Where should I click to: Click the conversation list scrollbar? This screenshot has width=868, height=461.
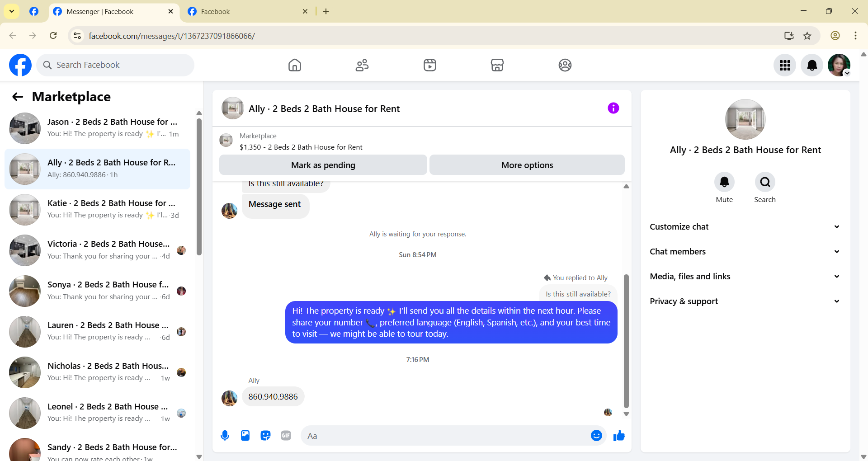[199, 187]
